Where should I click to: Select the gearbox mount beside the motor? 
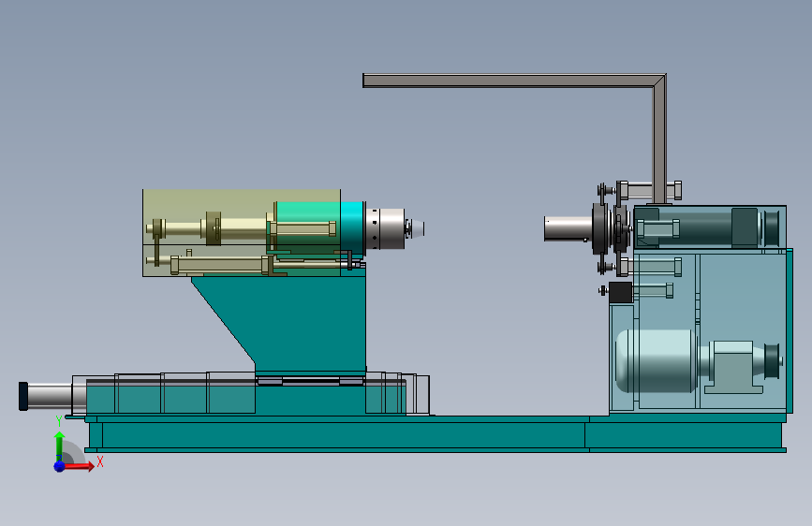pos(733,368)
